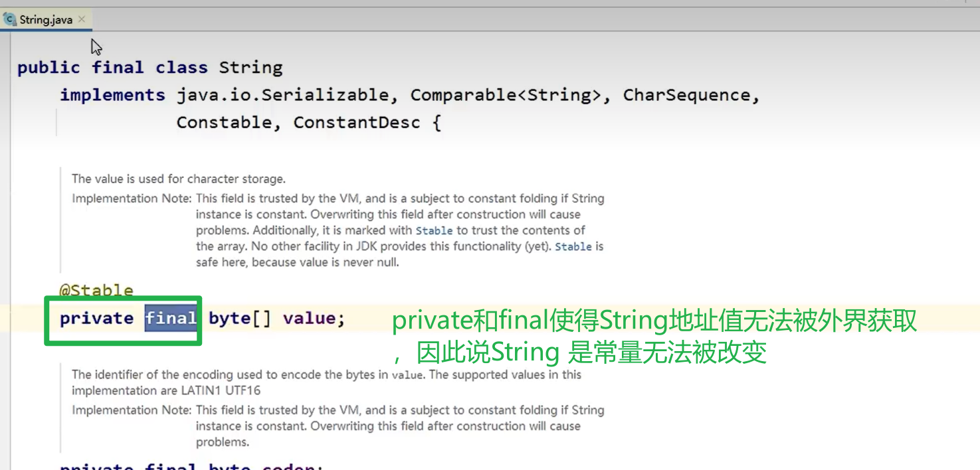Click the class icon on the String.java tab
The image size is (980, 470).
pyautogui.click(x=9, y=19)
